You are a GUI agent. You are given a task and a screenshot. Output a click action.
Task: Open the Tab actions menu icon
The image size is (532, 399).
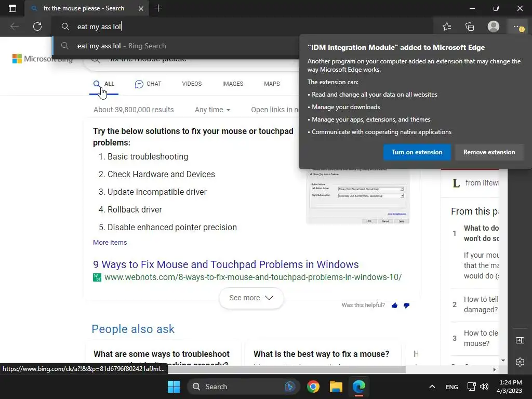pyautogui.click(x=12, y=8)
